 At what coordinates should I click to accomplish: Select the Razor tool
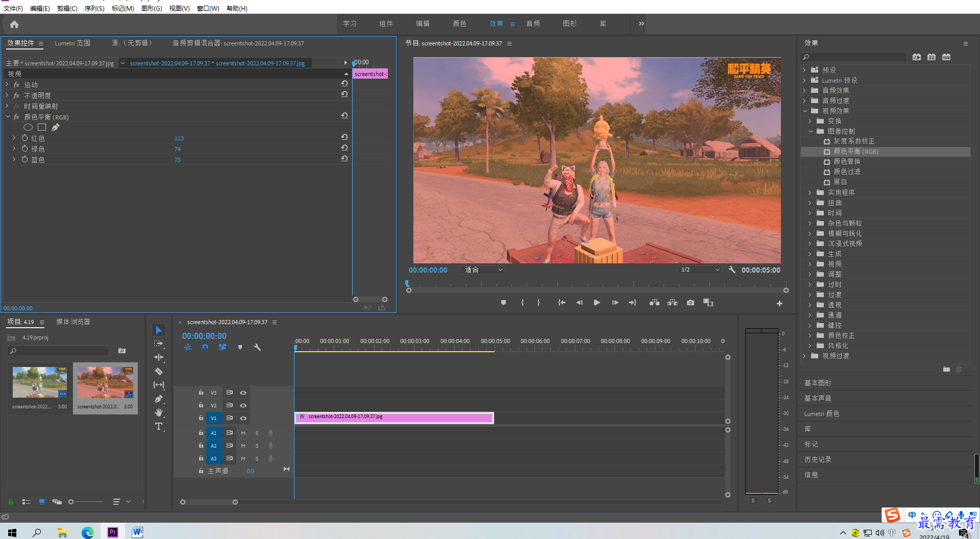(159, 371)
